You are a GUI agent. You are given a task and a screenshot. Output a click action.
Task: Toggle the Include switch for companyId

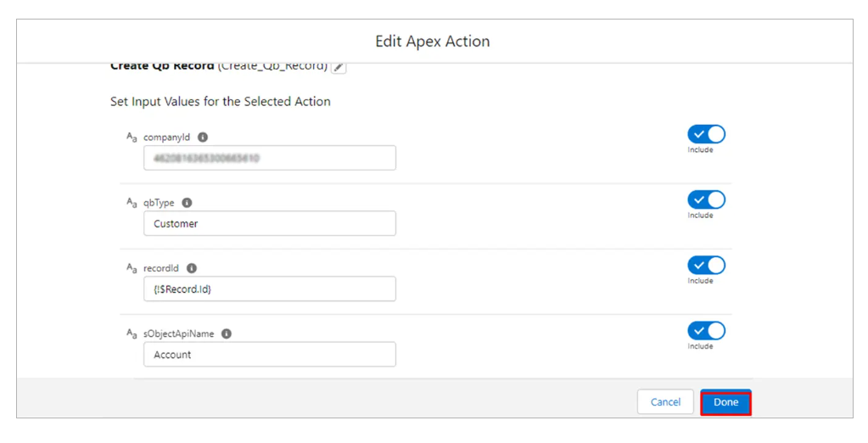(x=706, y=134)
